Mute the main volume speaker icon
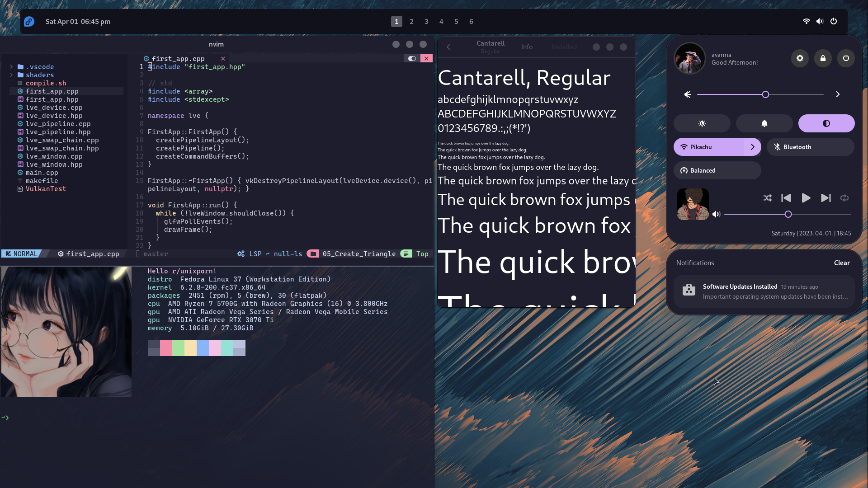This screenshot has width=868, height=488. pos(688,94)
